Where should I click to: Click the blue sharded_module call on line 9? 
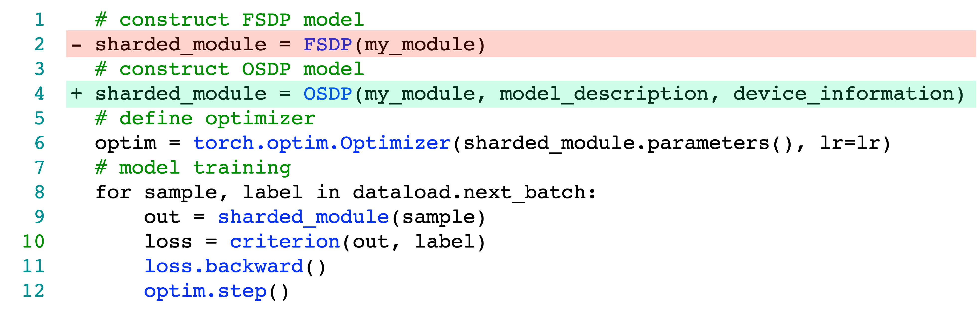click(303, 217)
